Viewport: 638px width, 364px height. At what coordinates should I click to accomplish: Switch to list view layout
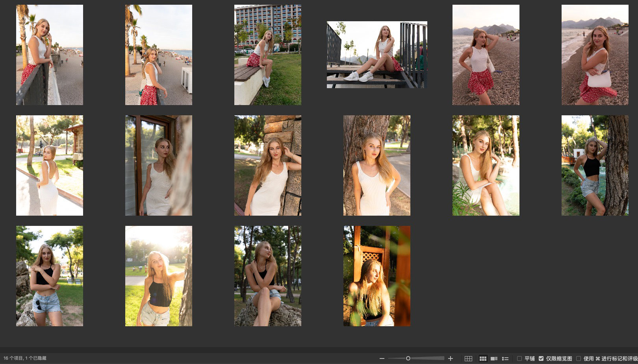click(505, 358)
